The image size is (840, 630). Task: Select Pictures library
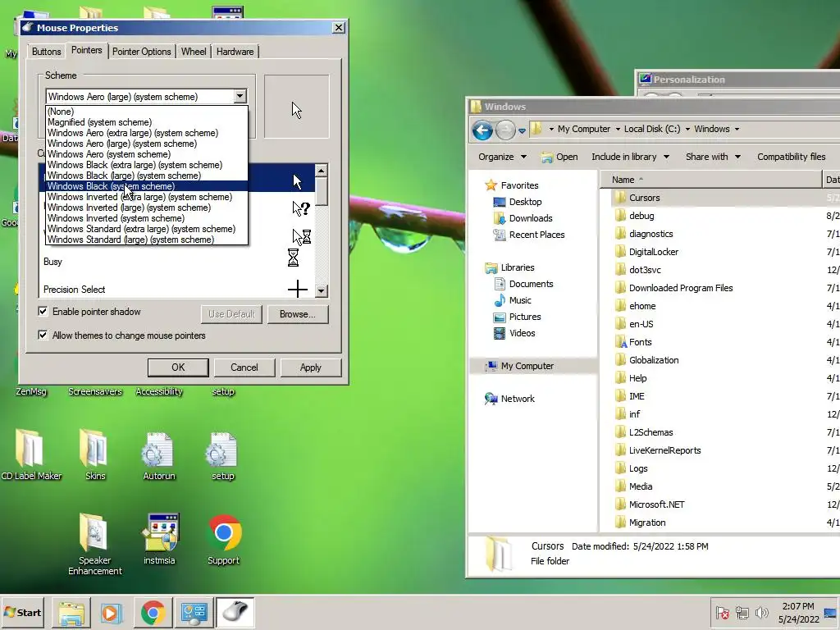[x=524, y=317]
